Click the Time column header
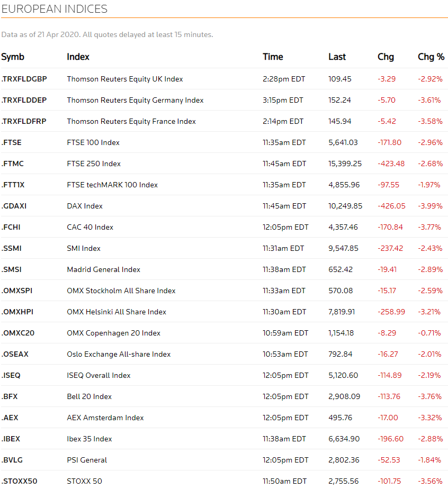Viewport: 448px width, 489px height. (x=273, y=57)
